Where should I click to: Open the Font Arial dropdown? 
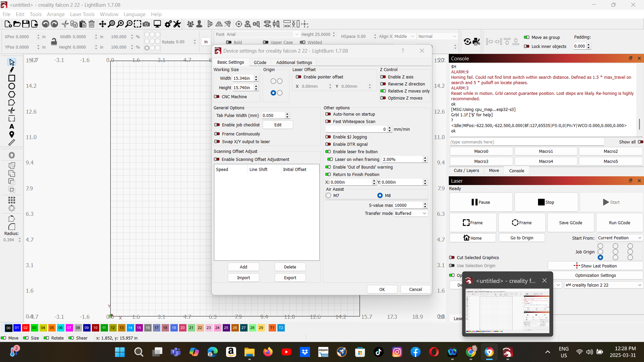pos(262,35)
